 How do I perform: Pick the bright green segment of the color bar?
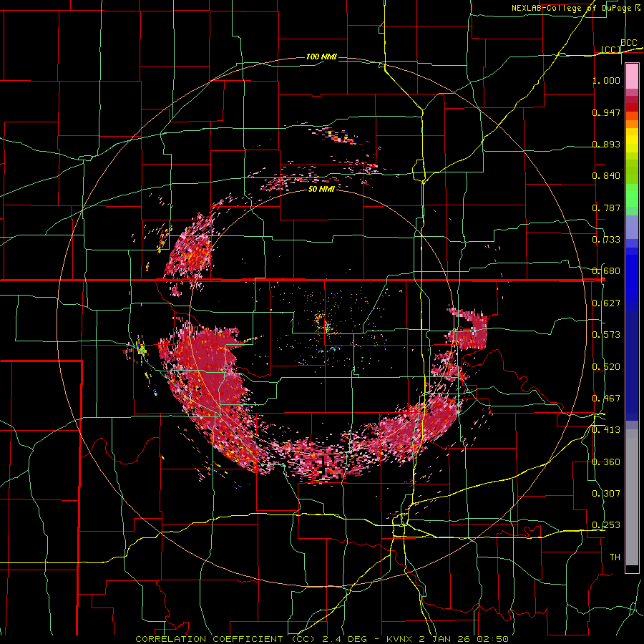(632, 195)
